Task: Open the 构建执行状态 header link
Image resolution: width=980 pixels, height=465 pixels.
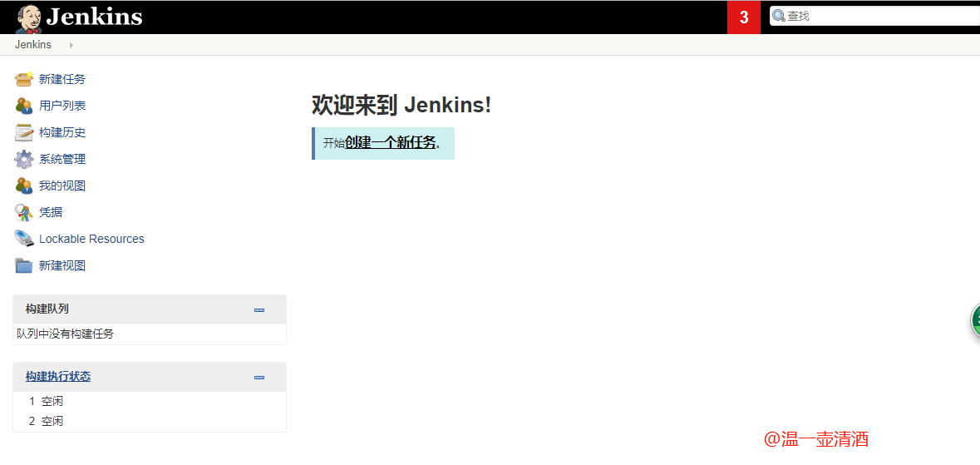Action: coord(58,377)
